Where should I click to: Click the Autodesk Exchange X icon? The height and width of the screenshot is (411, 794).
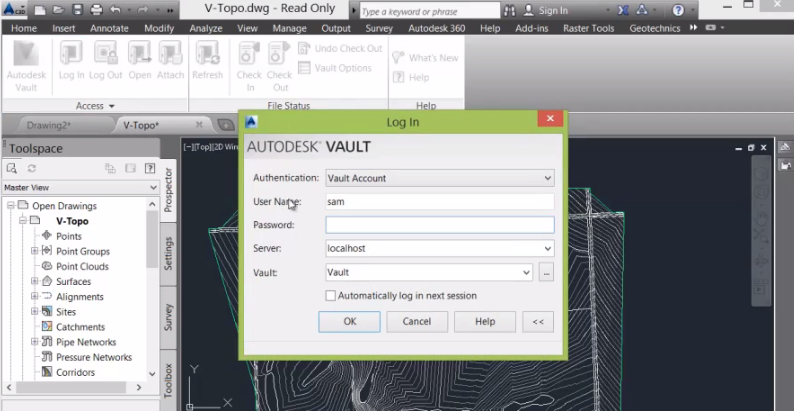(623, 10)
